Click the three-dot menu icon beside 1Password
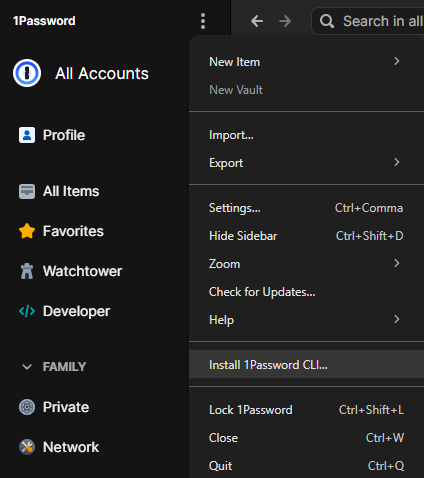 point(203,21)
